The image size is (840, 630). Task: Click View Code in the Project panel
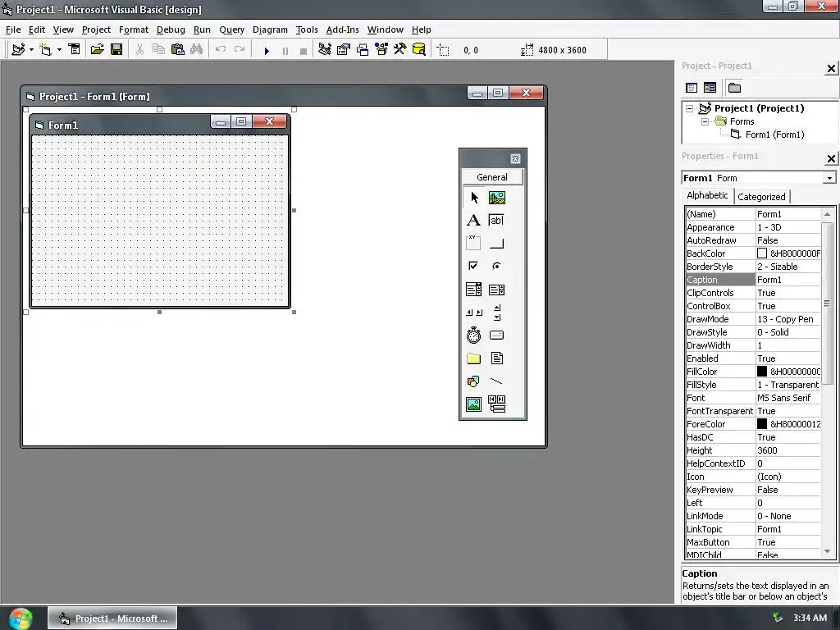(692, 87)
